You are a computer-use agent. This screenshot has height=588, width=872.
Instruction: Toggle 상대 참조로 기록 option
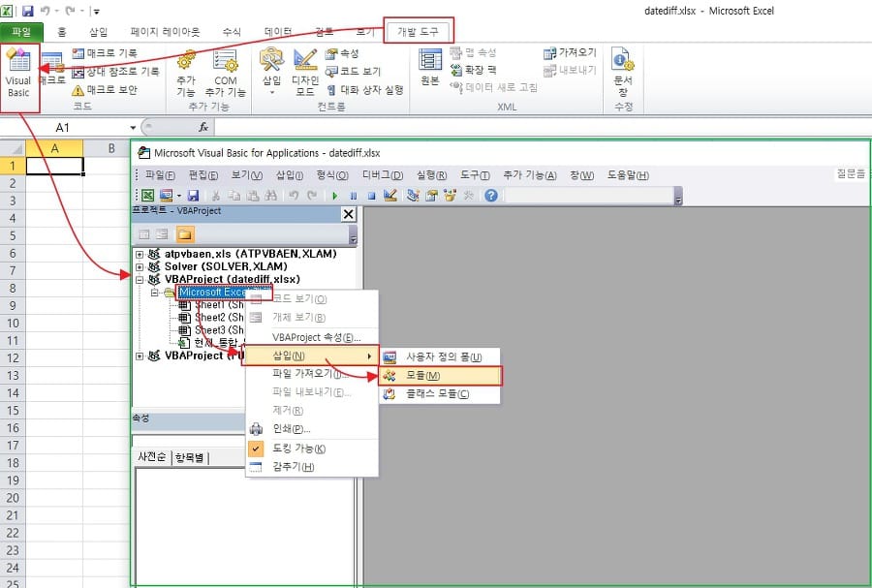pos(116,71)
